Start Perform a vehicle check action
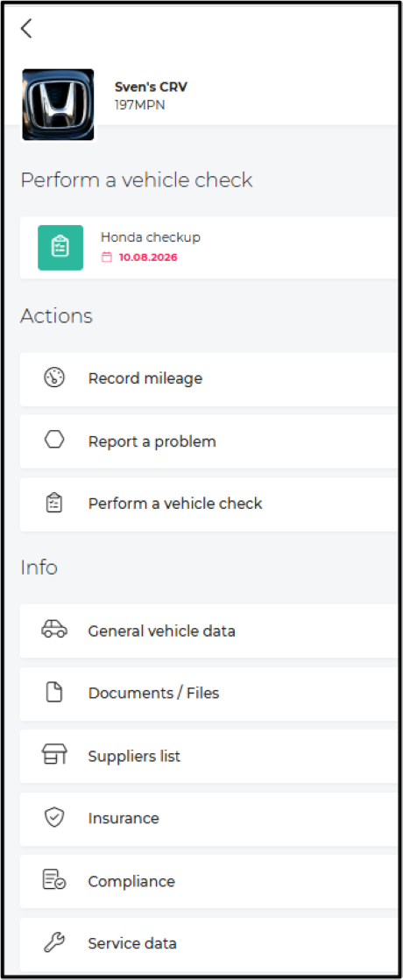This screenshot has width=403, height=980. (x=209, y=504)
